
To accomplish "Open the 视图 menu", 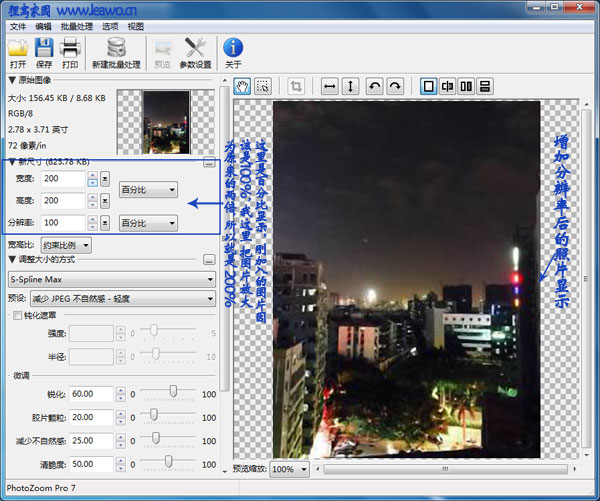I will (135, 26).
